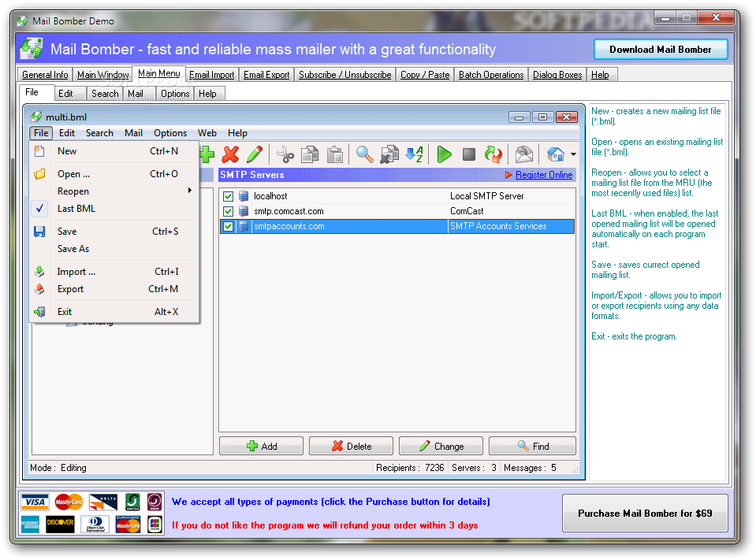Select the Search sub-tab under Main Menu
This screenshot has width=756, height=560.
105,94
